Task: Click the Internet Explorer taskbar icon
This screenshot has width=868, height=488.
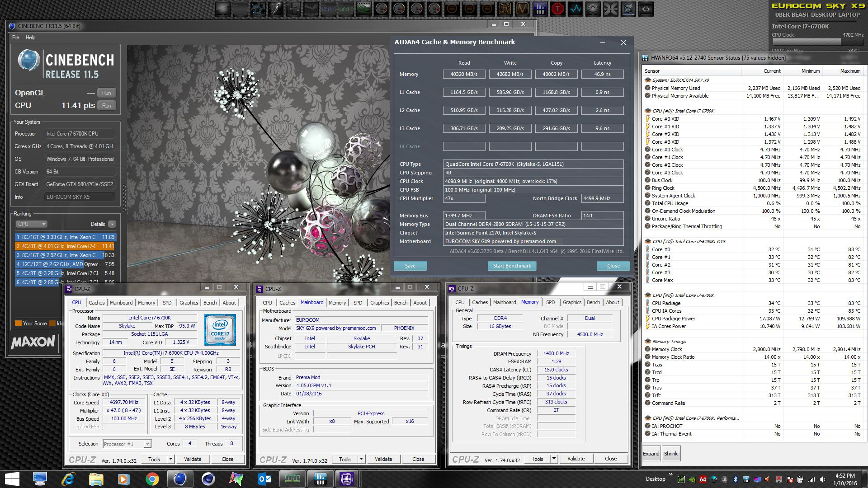Action: (68, 479)
